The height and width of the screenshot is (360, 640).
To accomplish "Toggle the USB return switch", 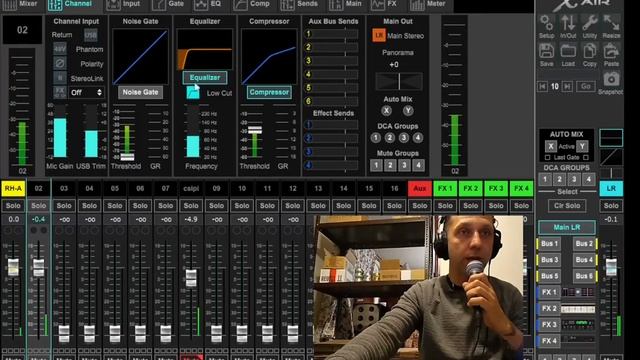I will (91, 35).
